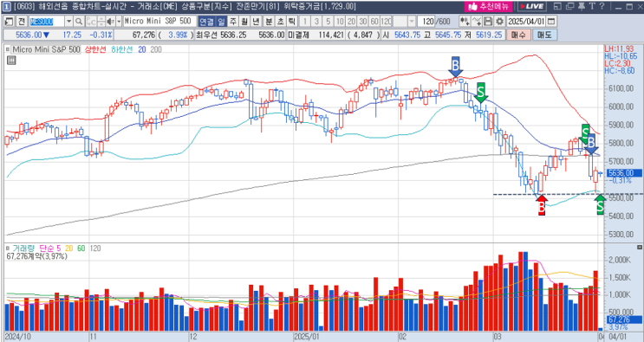Open the calendar picker icon
This screenshot has height=342, width=644.
point(552,22)
